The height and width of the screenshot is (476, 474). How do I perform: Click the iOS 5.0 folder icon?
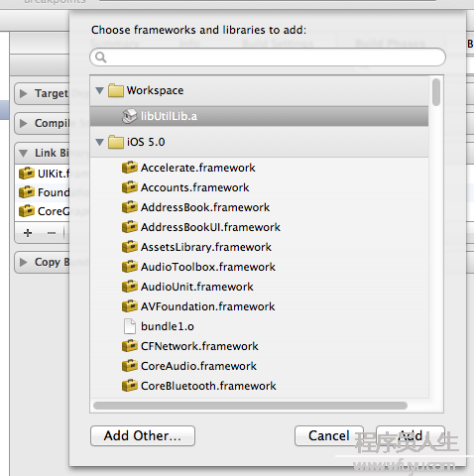[116, 142]
